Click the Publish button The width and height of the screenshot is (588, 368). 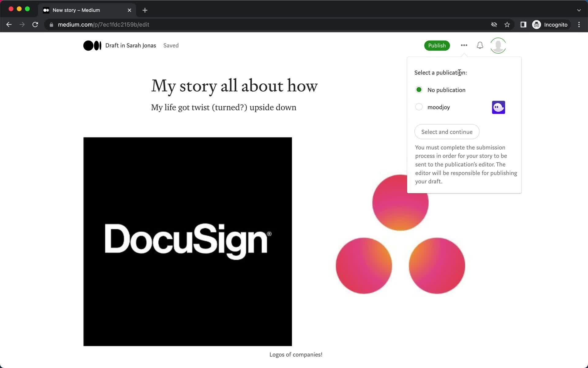437,45
